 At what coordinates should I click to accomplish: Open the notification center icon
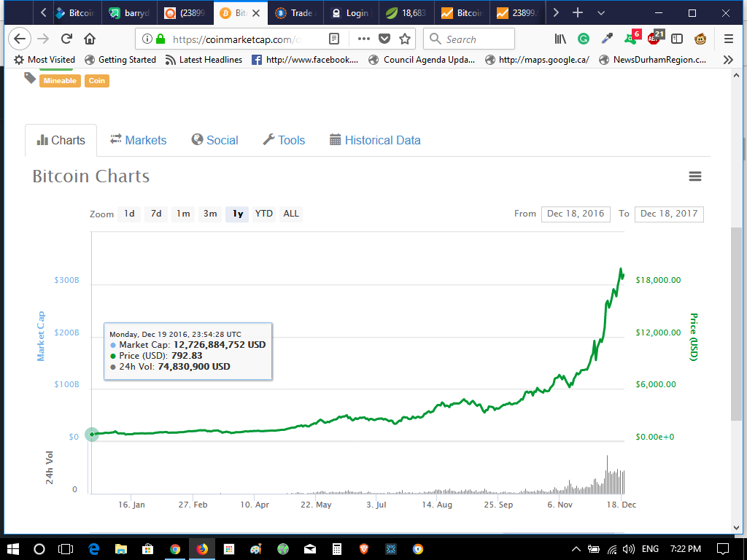(x=723, y=549)
